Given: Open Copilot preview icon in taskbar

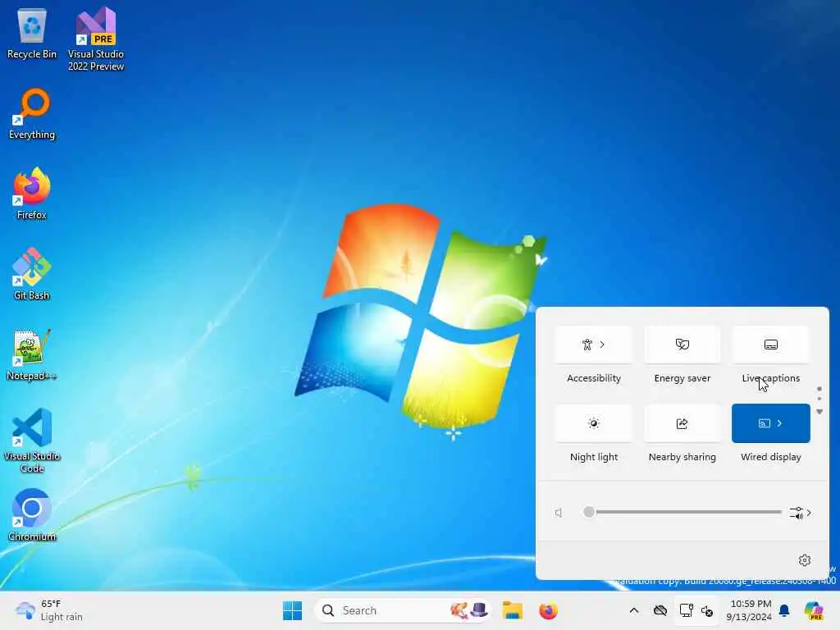Looking at the screenshot, I should [x=814, y=610].
